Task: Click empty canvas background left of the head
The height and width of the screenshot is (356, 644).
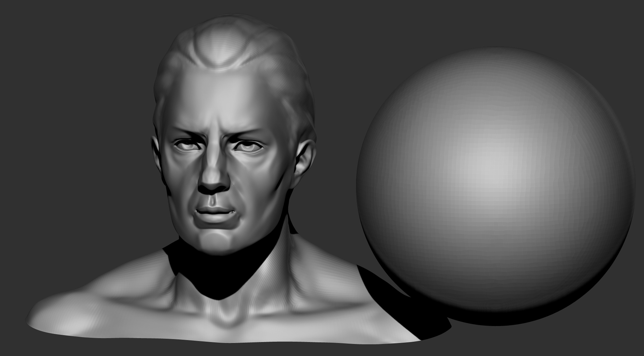Action: tap(75, 130)
